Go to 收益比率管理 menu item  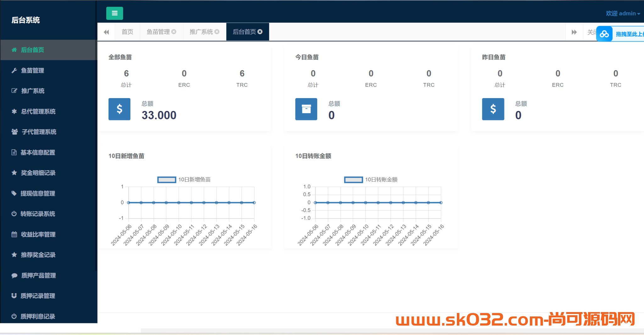pyautogui.click(x=48, y=234)
